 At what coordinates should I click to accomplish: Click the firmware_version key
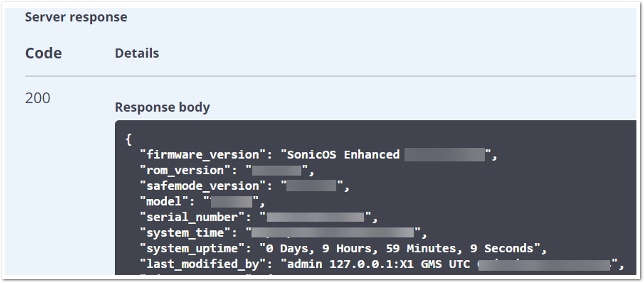click(203, 155)
